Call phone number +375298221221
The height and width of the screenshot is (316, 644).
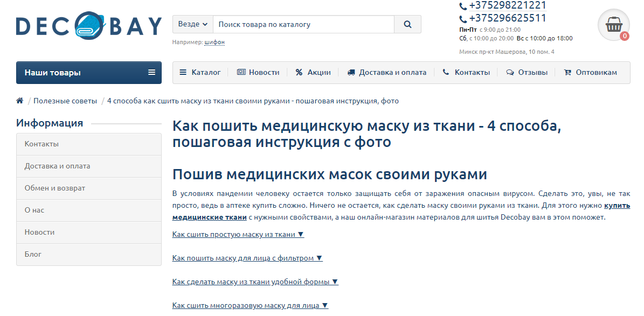[x=508, y=5]
